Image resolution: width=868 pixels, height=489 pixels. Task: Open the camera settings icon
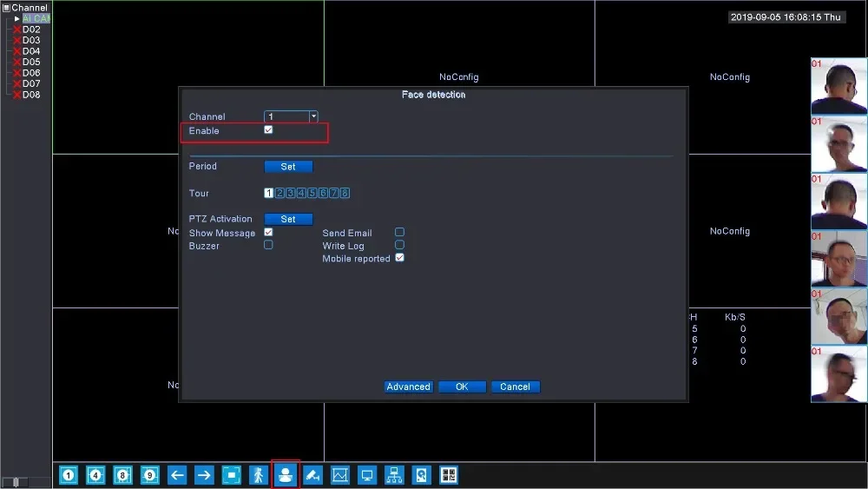point(312,475)
